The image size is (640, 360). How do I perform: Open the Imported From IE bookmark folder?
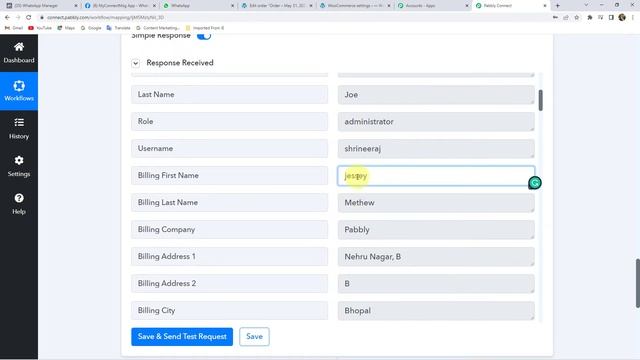tap(205, 28)
